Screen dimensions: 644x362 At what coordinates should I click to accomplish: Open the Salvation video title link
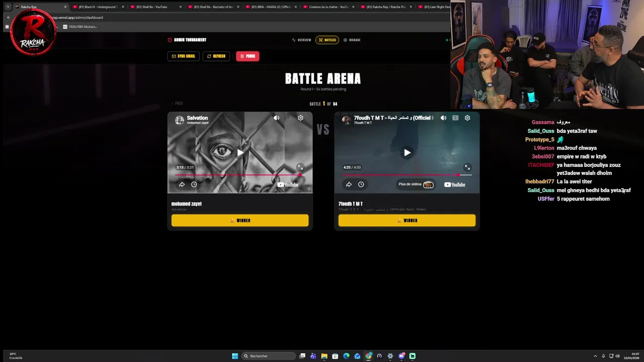pyautogui.click(x=197, y=118)
